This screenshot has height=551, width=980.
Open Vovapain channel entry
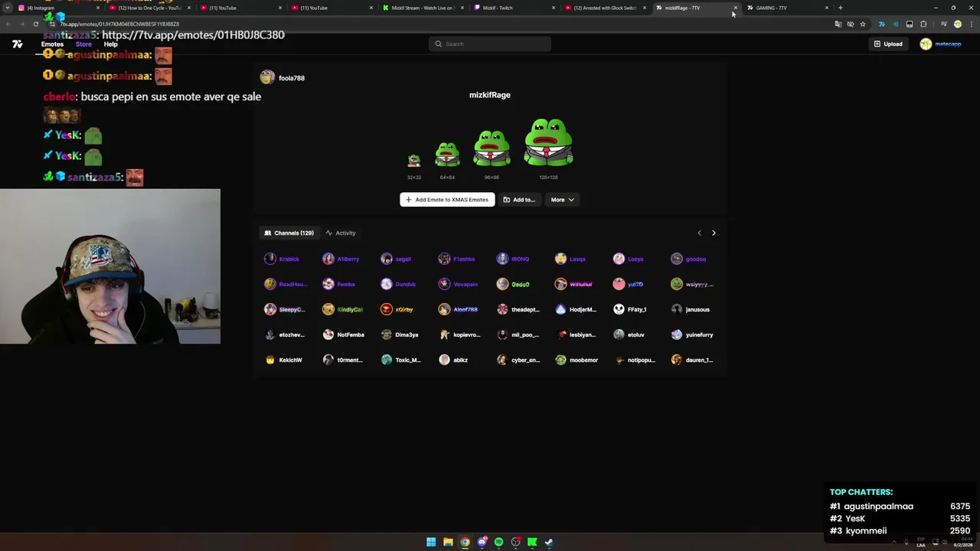458,284
